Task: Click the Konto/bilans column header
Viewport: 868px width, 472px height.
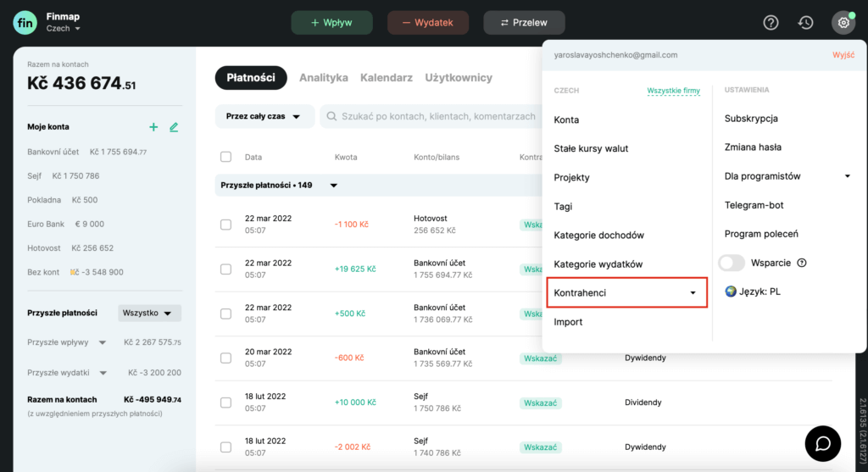Action: [437, 157]
